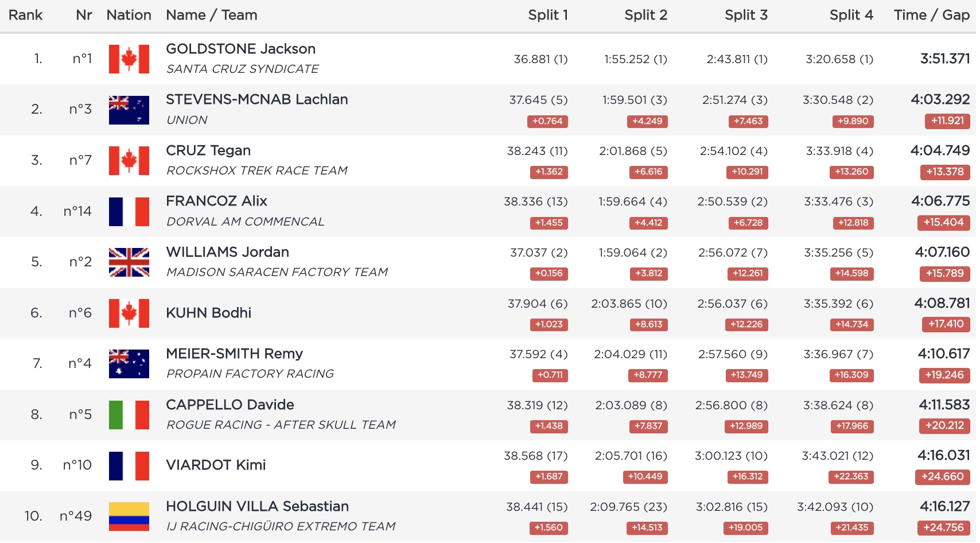Click Sebastian Holguin Villa's Colombian flag icon

pos(129,517)
